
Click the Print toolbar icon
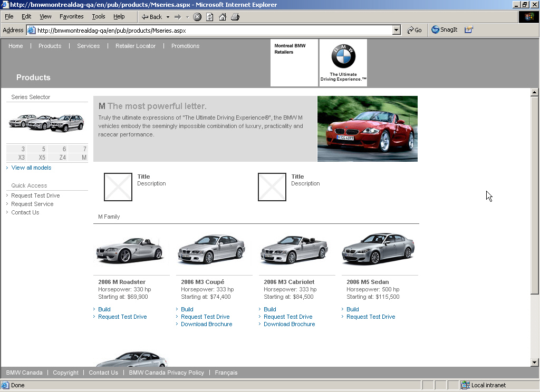pyautogui.click(x=235, y=17)
